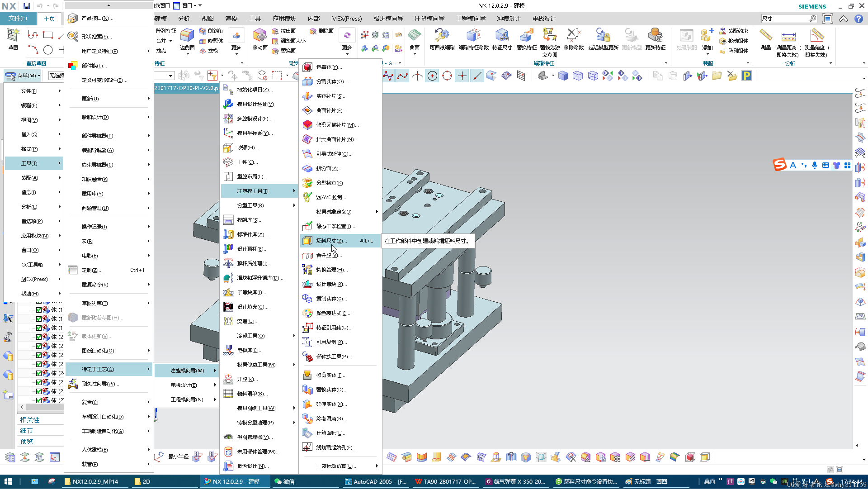The height and width of the screenshot is (490, 868).
Task: Open 电极库 electrode library
Action: (259, 350)
